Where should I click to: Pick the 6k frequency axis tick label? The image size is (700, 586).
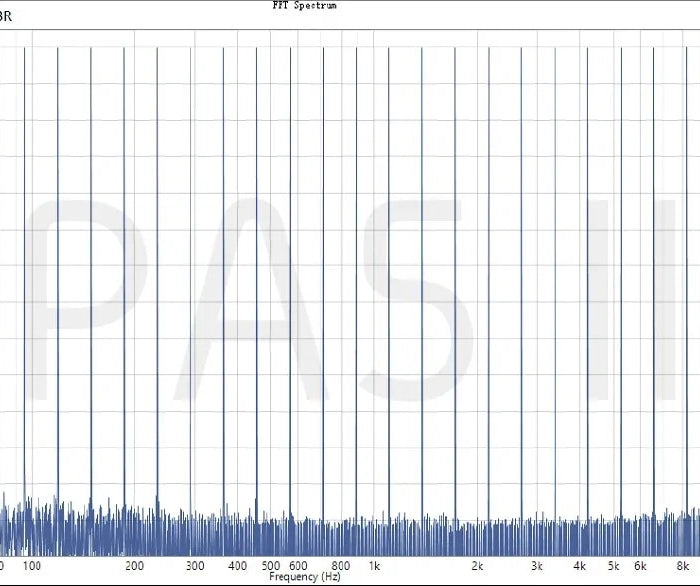point(641,566)
